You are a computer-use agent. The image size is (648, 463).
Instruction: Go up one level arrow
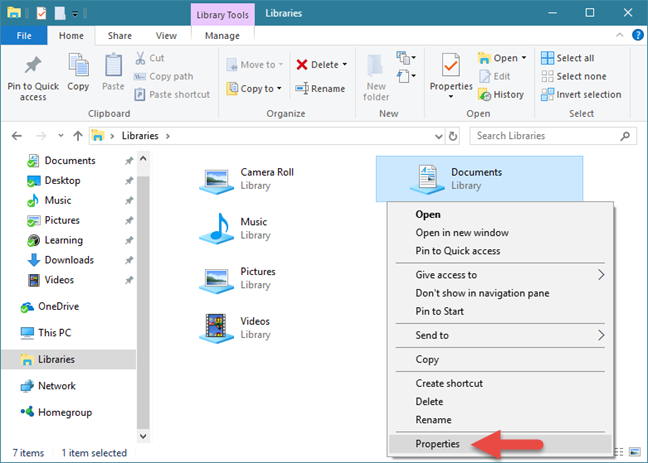(x=78, y=136)
